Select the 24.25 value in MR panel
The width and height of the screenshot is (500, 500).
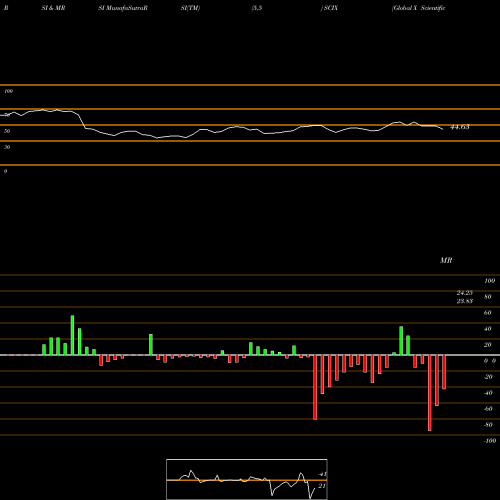[x=465, y=293]
